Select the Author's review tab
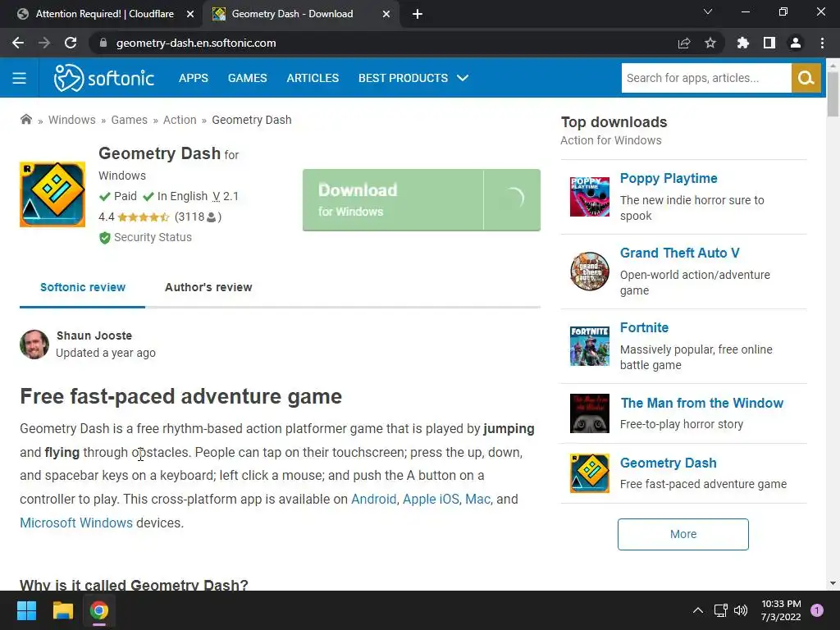840x630 pixels. (208, 287)
